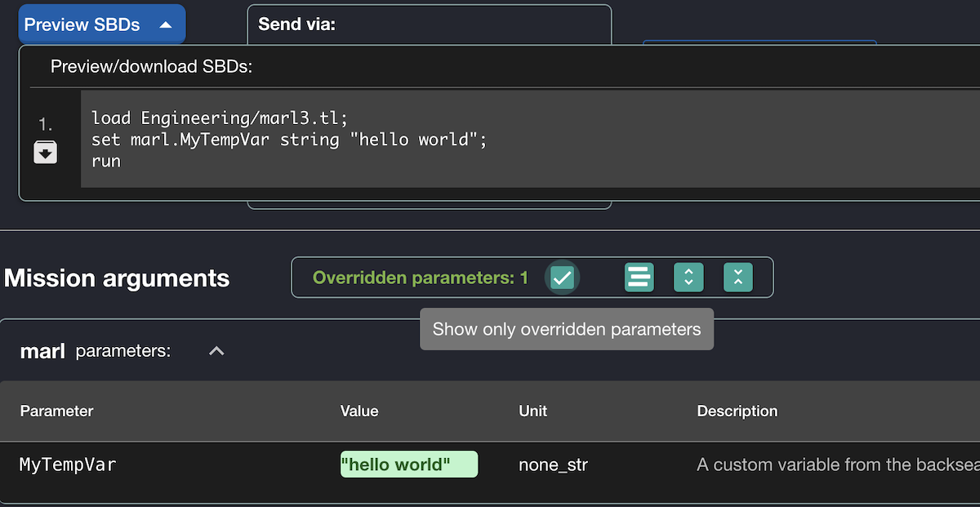This screenshot has width=980, height=507.
Task: Click the Parameter column header
Action: coord(56,411)
